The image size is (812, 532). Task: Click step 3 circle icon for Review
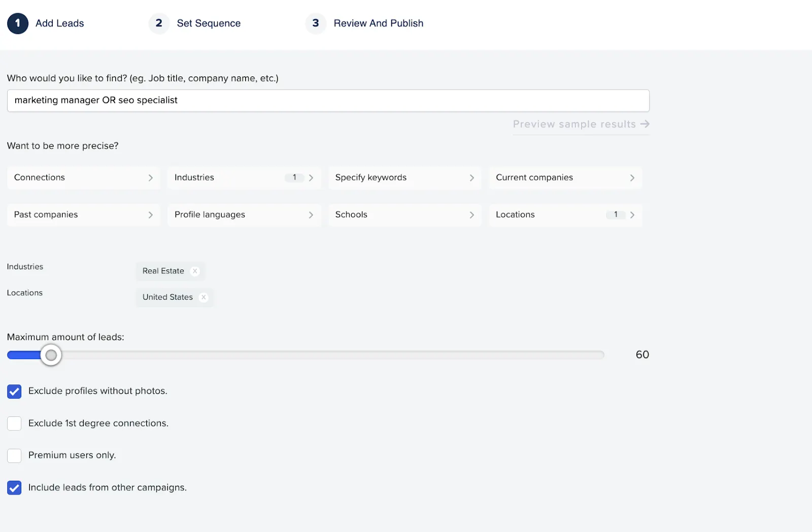tap(316, 23)
